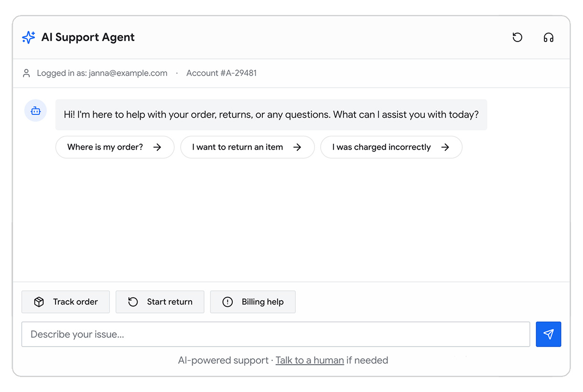Screen dimensions: 583x392
Task: Click the "Talk to a human" link
Action: tap(310, 360)
